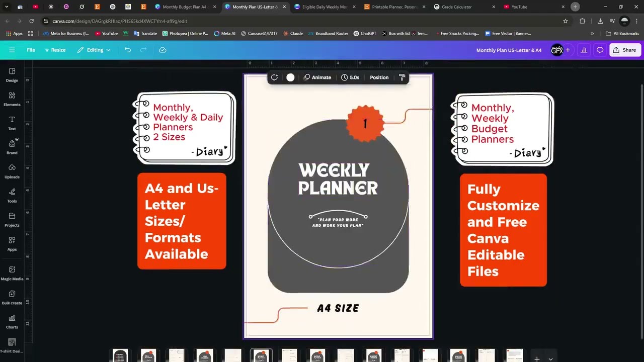Expand the Editing mode dropdown
Screen dimensions: 644x362
(x=94, y=50)
